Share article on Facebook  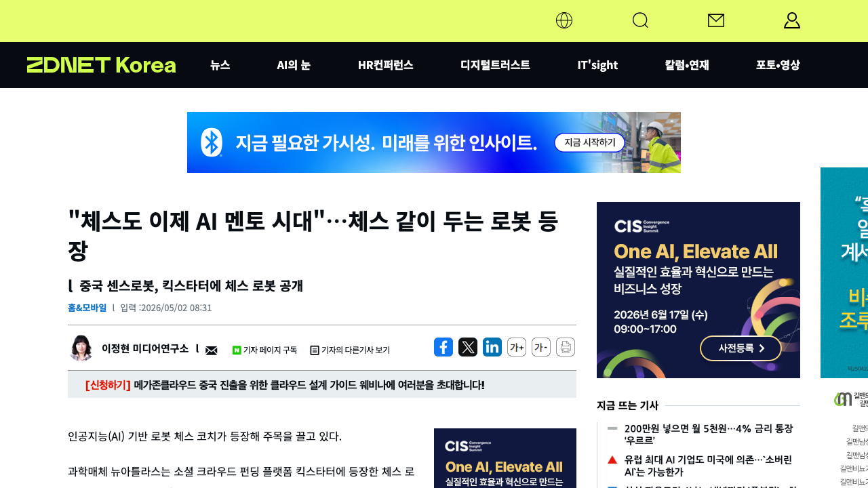[443, 347]
